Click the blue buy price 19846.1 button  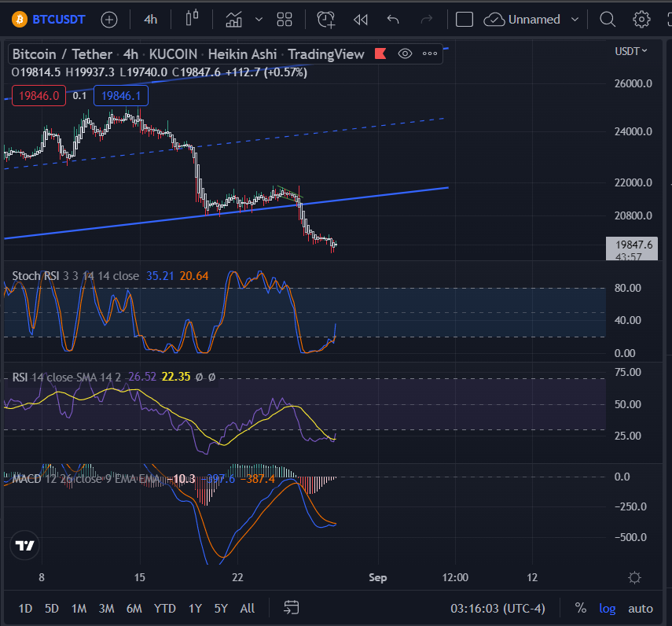point(120,95)
